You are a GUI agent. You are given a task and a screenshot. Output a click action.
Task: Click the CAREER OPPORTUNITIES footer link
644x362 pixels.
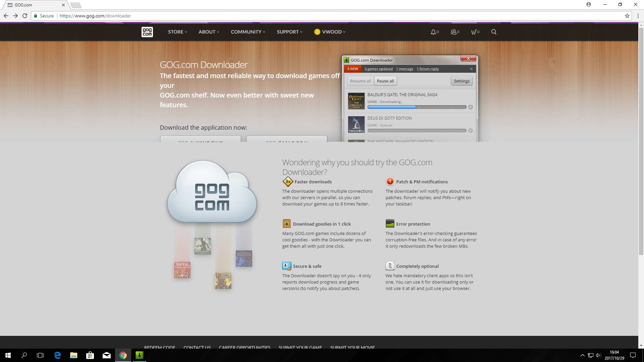245,347
